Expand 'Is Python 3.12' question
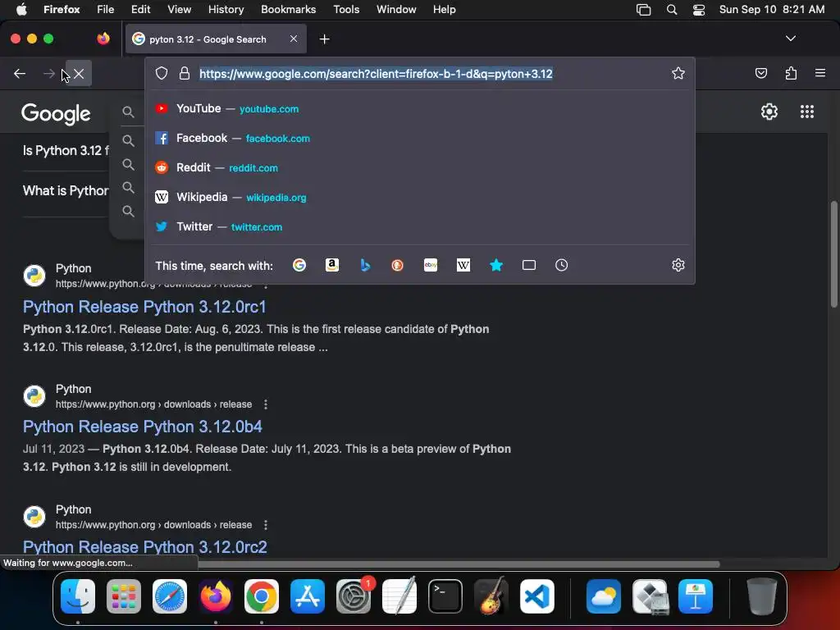 click(x=66, y=151)
